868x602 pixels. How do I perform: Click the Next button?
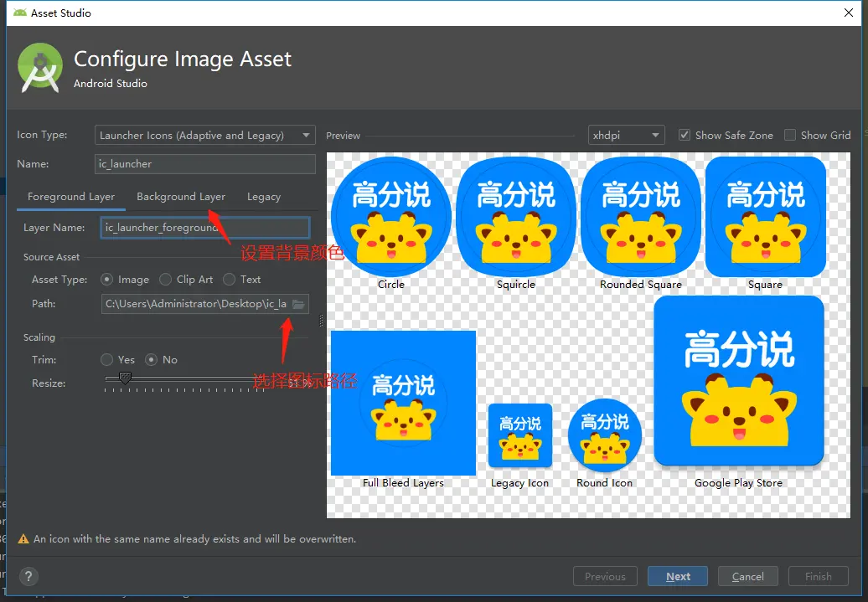pos(678,577)
